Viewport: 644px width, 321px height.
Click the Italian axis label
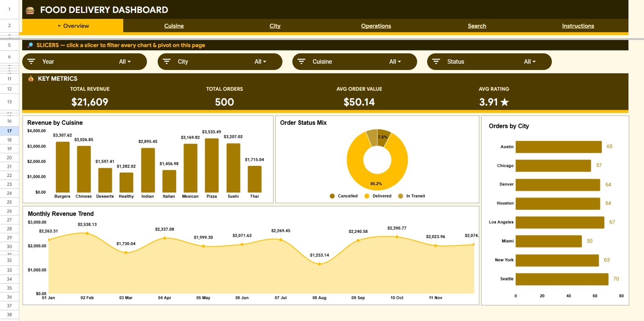coord(169,196)
